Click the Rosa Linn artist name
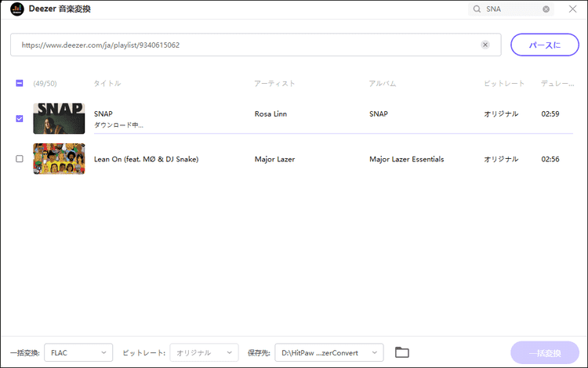Viewport: 588px width, 368px height. tap(270, 114)
